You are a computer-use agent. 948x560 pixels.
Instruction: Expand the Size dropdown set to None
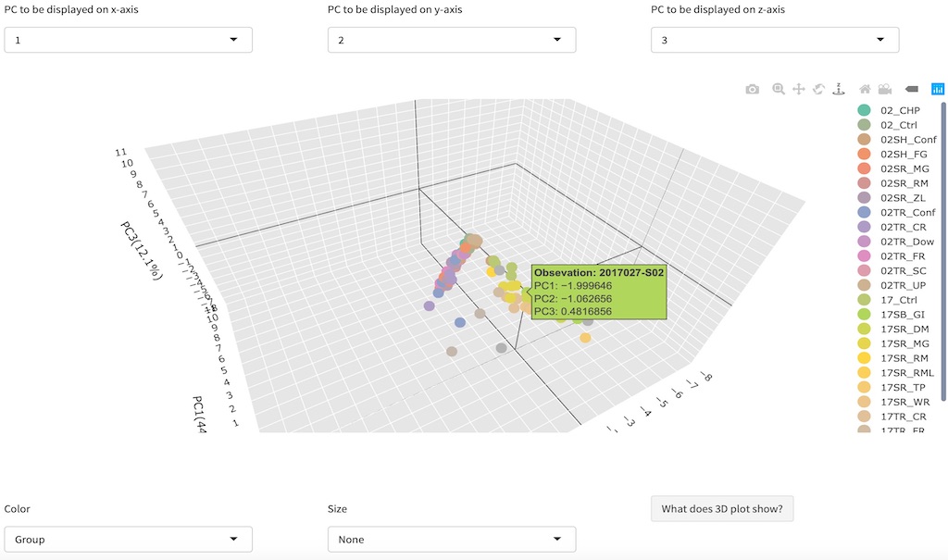[x=451, y=539]
